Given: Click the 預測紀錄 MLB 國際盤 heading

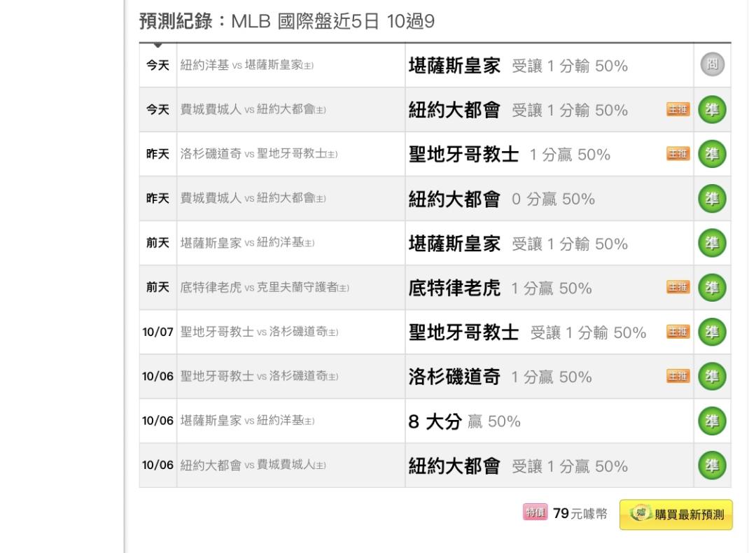Looking at the screenshot, I should point(287,22).
